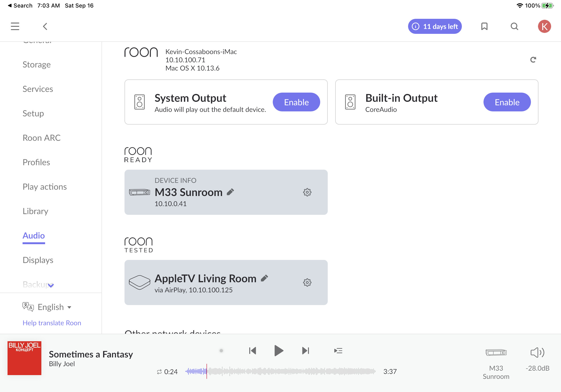Viewport: 561px width, 392px height.
Task: Click the Kevin-Cossaboons-iMac host name
Action: (x=201, y=51)
